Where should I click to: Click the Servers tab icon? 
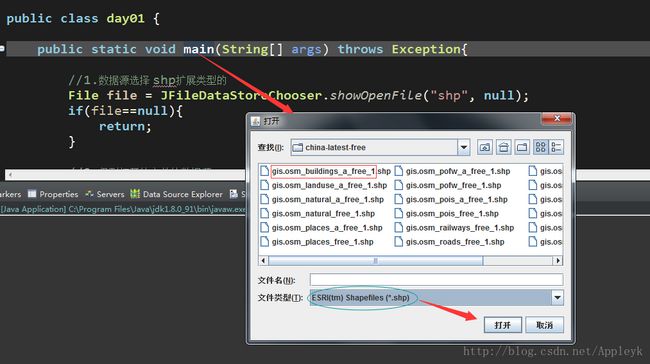[89, 194]
